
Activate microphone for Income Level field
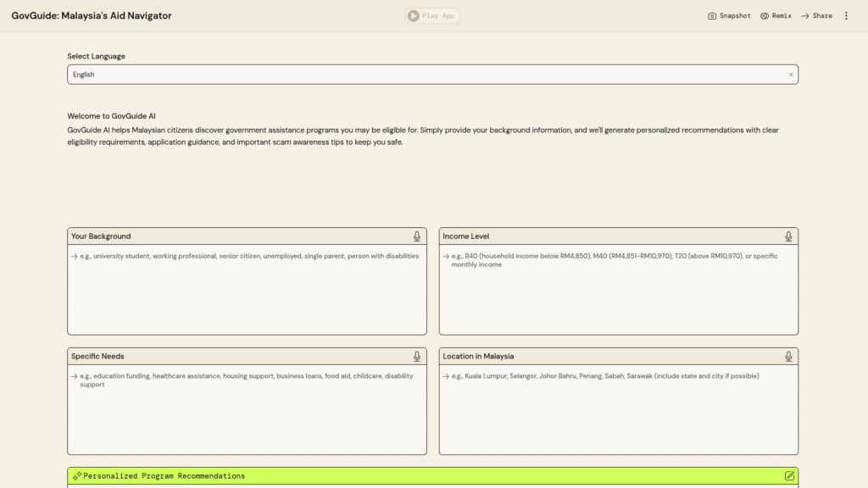[x=788, y=236]
